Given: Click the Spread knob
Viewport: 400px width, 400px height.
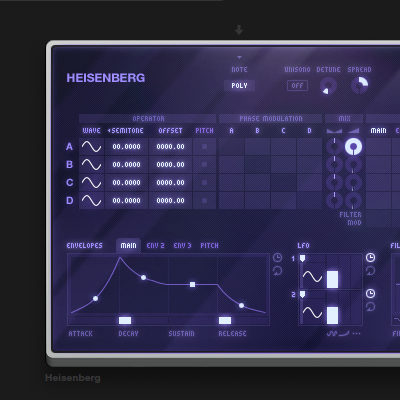Looking at the screenshot, I should pyautogui.click(x=360, y=85).
